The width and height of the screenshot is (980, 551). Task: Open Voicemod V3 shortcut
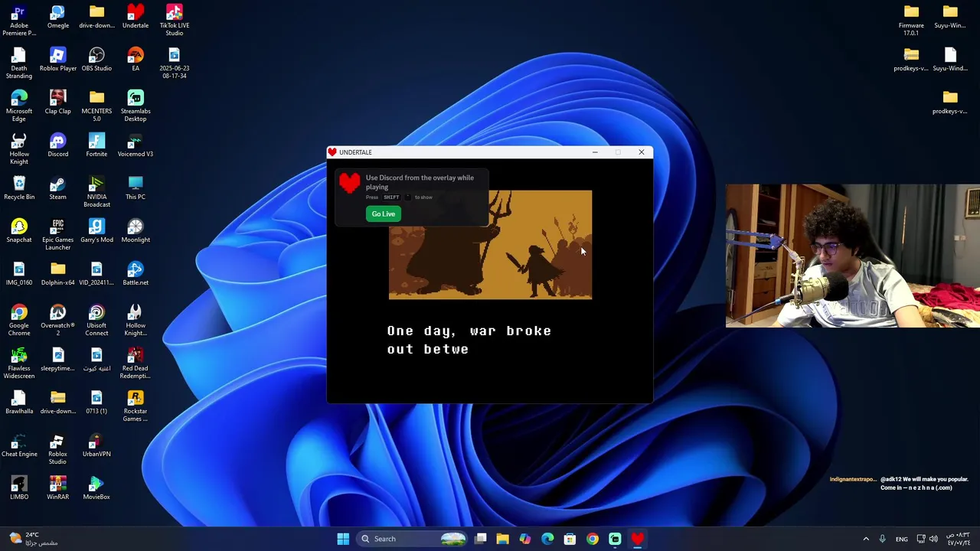[136, 145]
